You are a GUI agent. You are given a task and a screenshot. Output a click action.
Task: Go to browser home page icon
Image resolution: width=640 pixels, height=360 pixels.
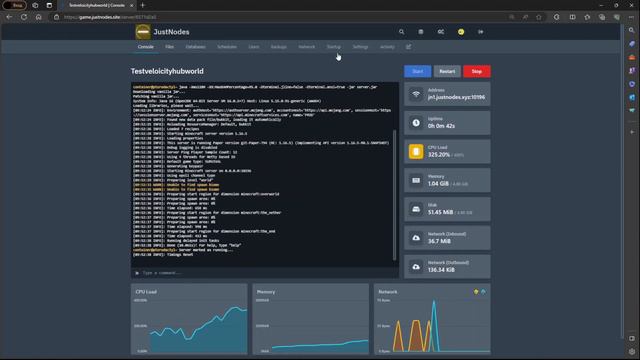click(38, 17)
